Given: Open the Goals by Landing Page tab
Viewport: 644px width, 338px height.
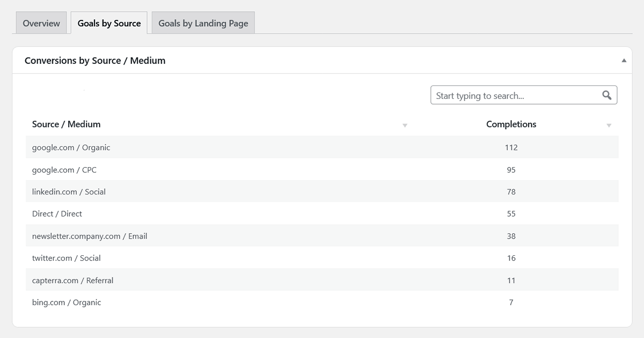Looking at the screenshot, I should click(x=203, y=24).
